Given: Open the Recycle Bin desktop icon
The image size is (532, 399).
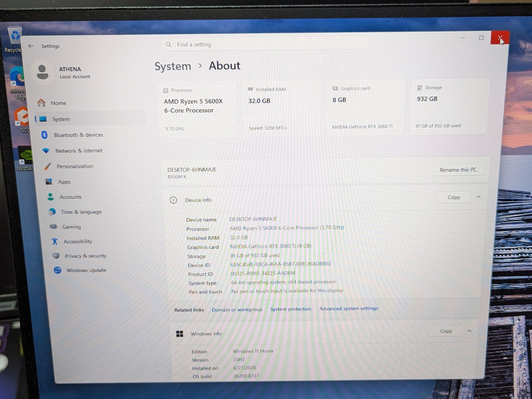Looking at the screenshot, I should (x=14, y=39).
